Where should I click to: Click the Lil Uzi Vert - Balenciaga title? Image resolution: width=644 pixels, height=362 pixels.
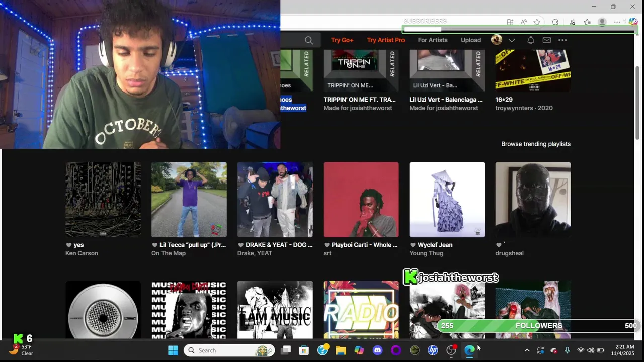pyautogui.click(x=446, y=100)
